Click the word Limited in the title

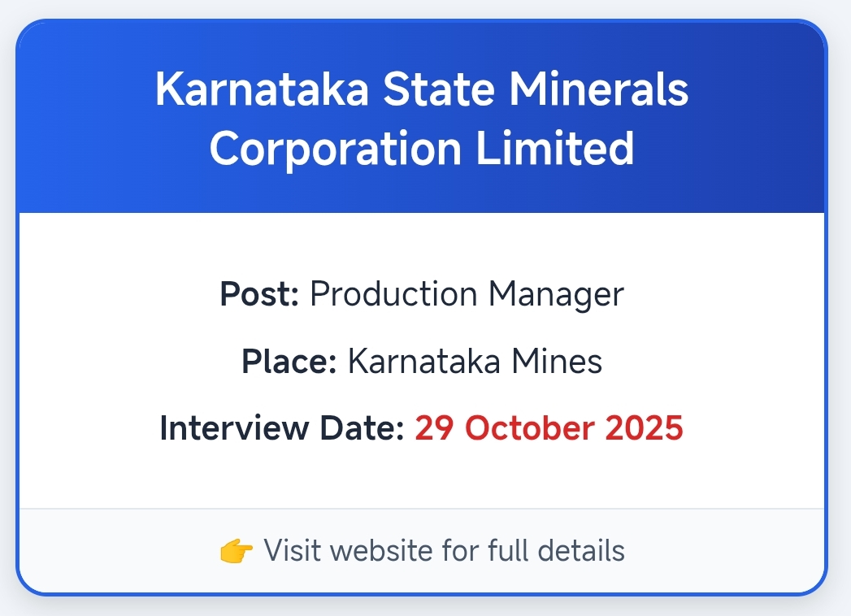click(x=555, y=148)
